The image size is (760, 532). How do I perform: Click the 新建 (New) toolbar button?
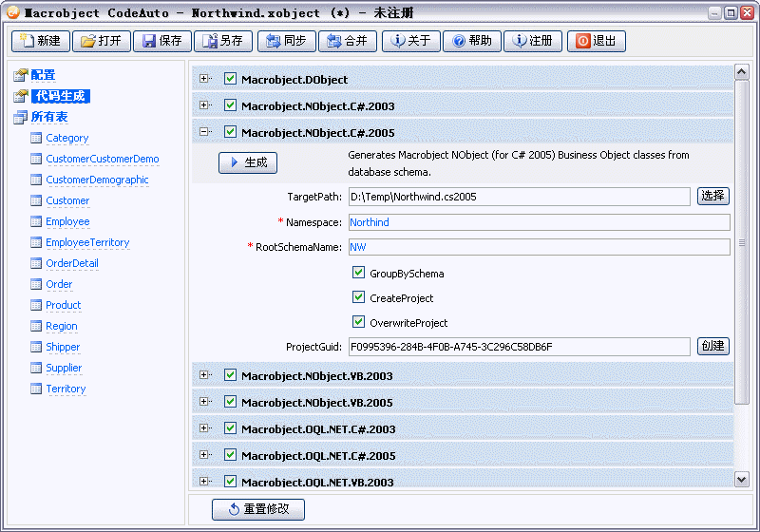pyautogui.click(x=41, y=41)
